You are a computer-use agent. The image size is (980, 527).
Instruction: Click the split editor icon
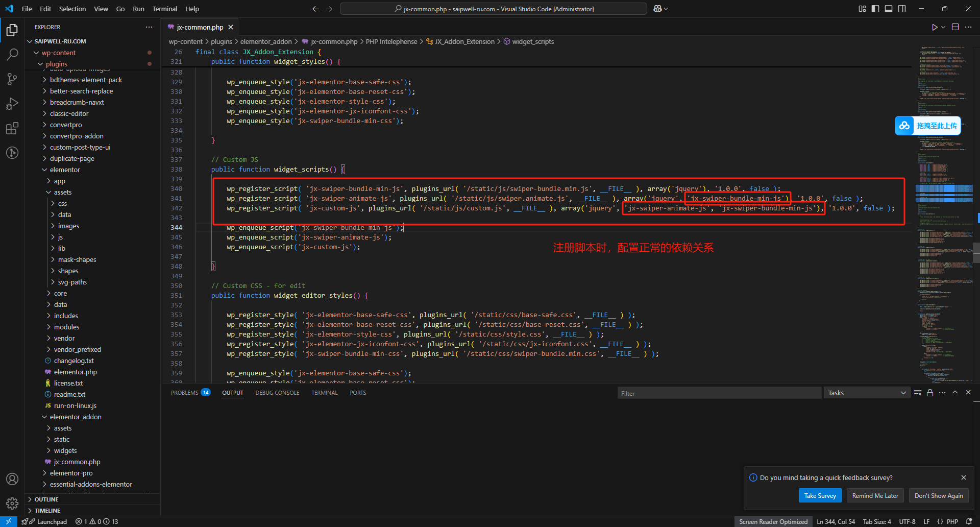[x=955, y=27]
